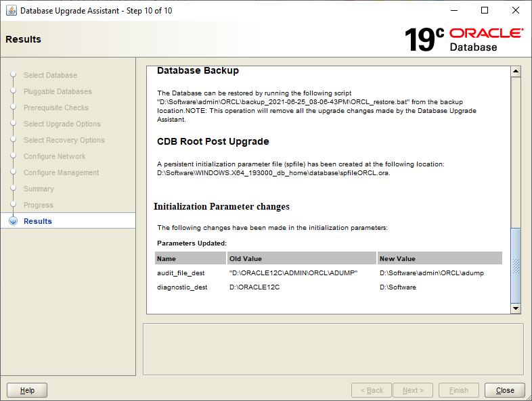Click the scroll down arrow in results pane
Image resolution: width=532 pixels, height=401 pixels.
[516, 308]
